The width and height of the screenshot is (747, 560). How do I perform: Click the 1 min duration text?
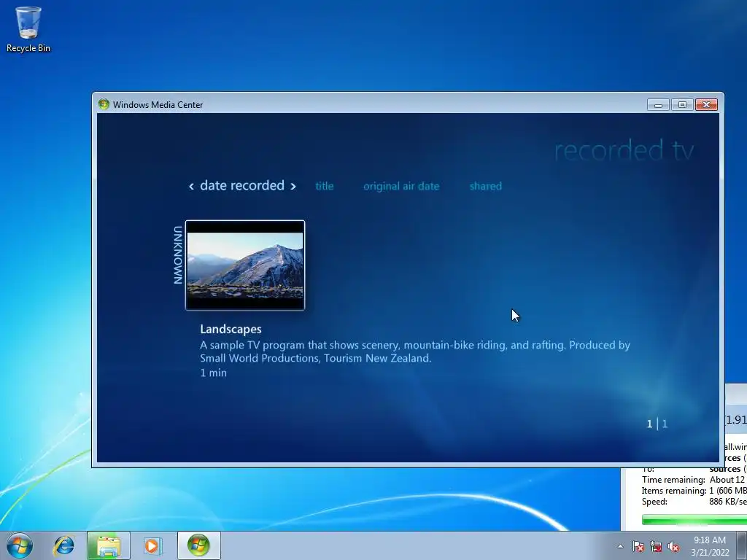tap(214, 373)
